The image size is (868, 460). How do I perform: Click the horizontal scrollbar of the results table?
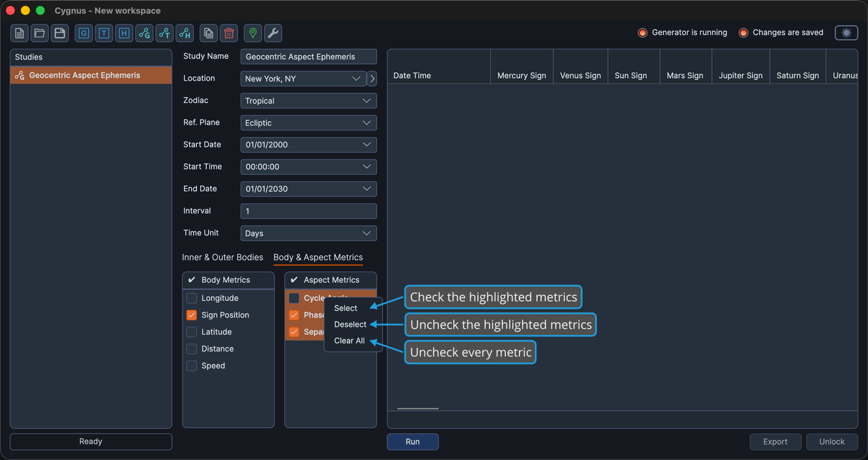coord(418,409)
